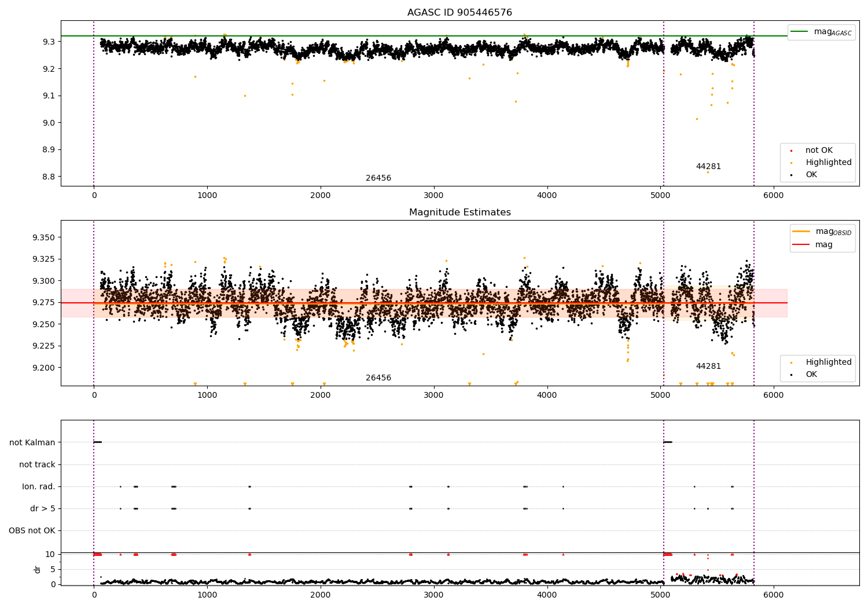This screenshot has width=868, height=608.
Task: Click the 3000 x-axis tick under top panel
Action: 434,196
